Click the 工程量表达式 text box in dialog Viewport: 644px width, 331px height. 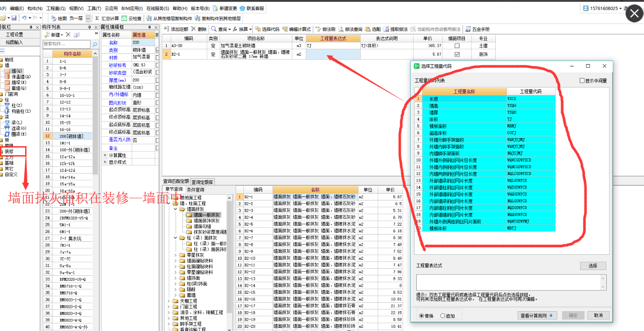pyautogui.click(x=511, y=282)
